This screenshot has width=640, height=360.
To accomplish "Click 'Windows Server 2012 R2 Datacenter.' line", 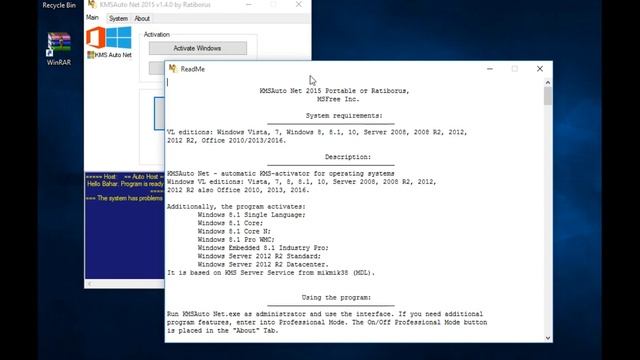I will [263, 264].
